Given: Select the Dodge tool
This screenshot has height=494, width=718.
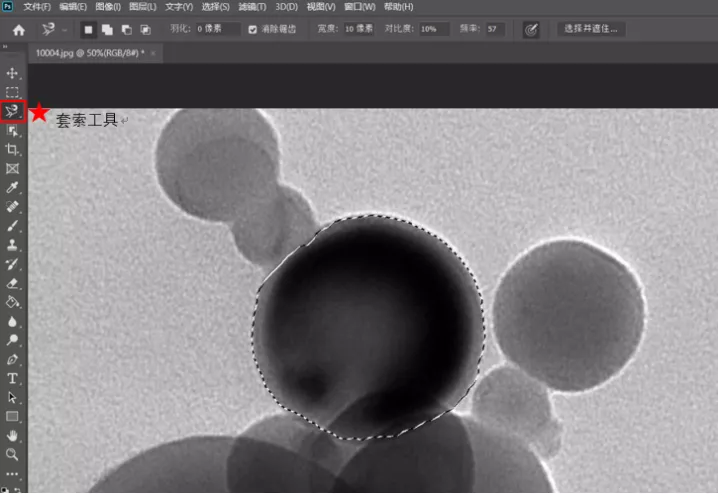Looking at the screenshot, I should 12,340.
